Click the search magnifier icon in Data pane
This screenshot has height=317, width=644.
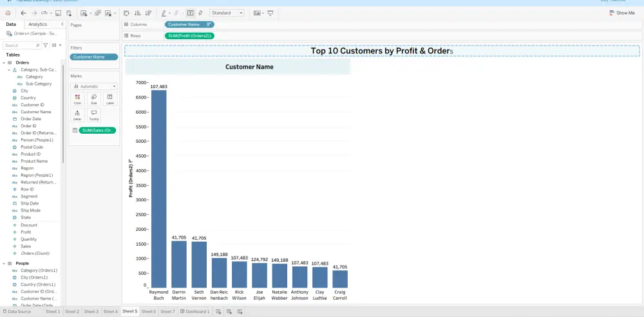[x=37, y=45]
